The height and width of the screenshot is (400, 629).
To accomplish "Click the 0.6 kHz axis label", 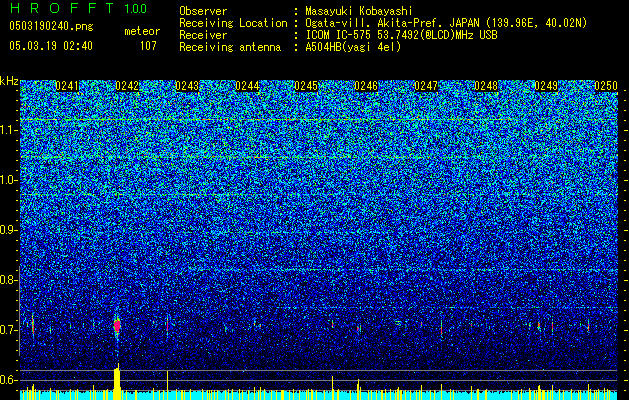I will pos(8,380).
